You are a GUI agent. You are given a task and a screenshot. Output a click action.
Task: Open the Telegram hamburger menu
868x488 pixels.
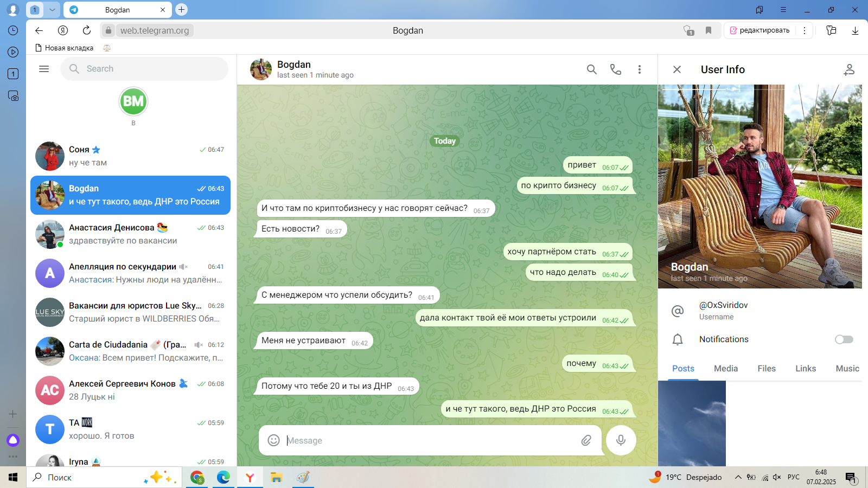(44, 69)
